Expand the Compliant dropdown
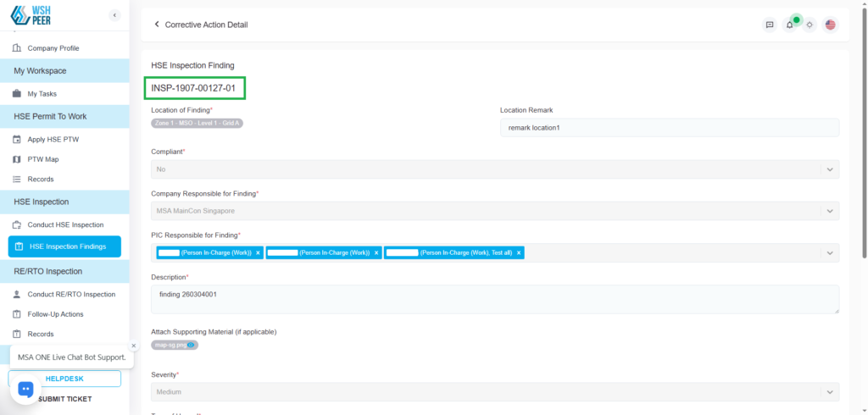This screenshot has width=868, height=415. 828,169
